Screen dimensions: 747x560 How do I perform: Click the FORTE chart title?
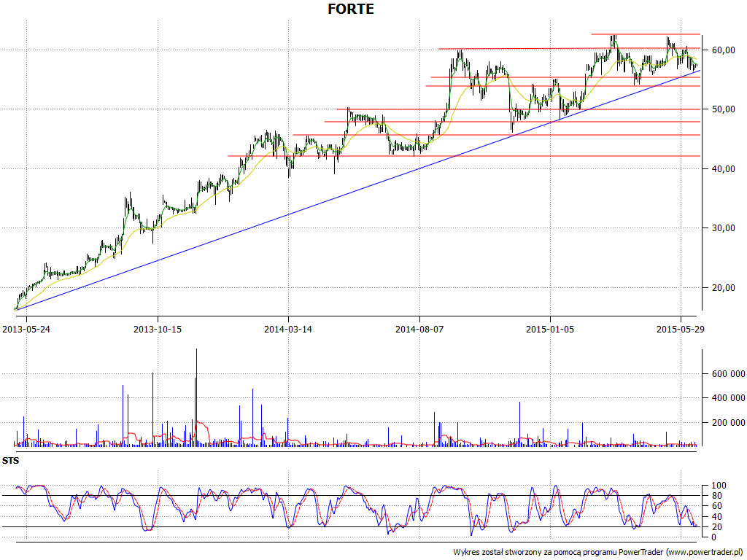(351, 9)
